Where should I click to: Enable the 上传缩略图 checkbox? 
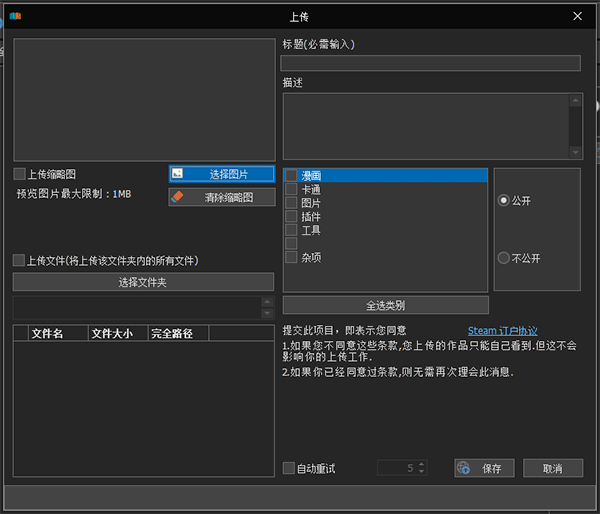pyautogui.click(x=19, y=174)
